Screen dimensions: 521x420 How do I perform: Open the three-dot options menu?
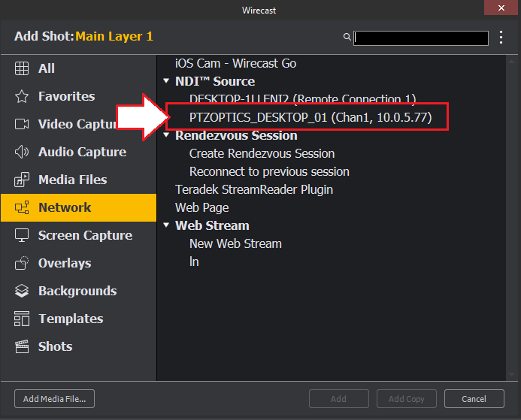[501, 37]
